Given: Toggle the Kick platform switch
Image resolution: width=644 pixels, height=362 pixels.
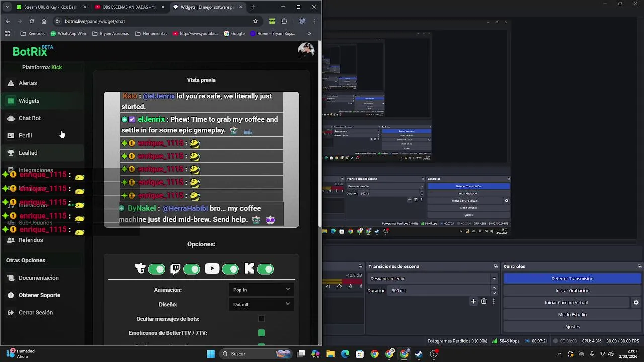Looking at the screenshot, I should tap(265, 269).
